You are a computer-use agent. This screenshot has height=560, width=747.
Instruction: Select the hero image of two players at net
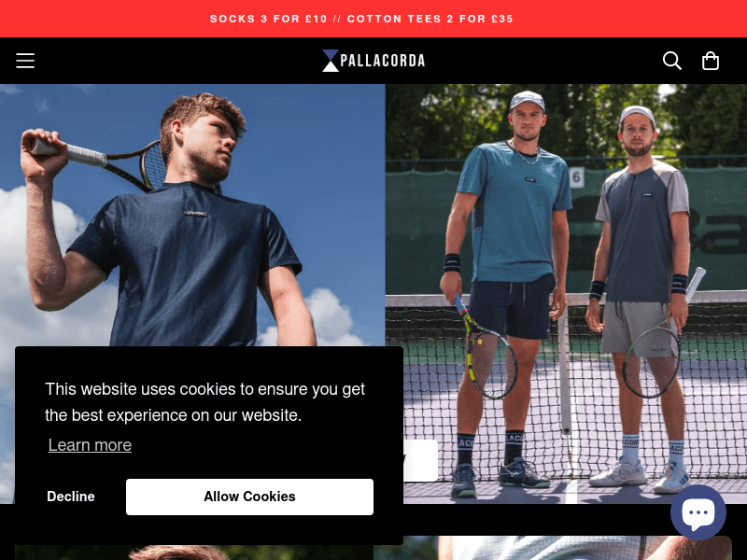coord(566,294)
